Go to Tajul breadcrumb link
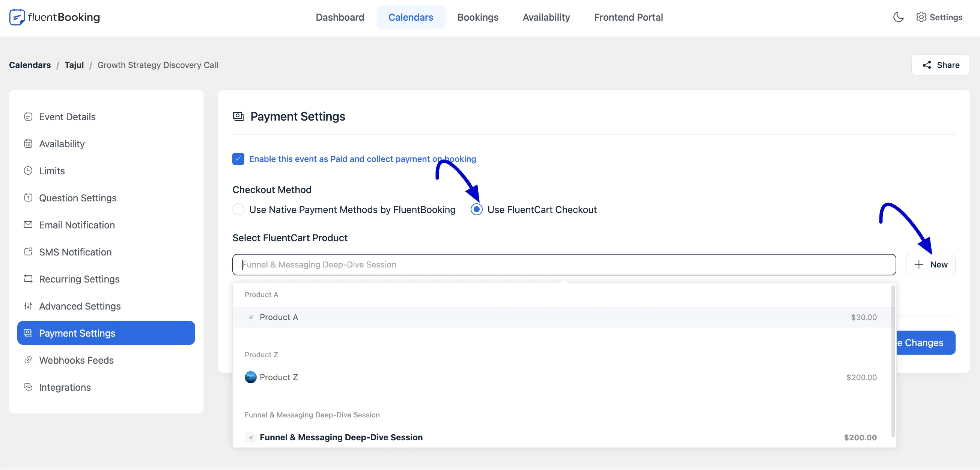The height and width of the screenshot is (470, 980). pyautogui.click(x=74, y=65)
